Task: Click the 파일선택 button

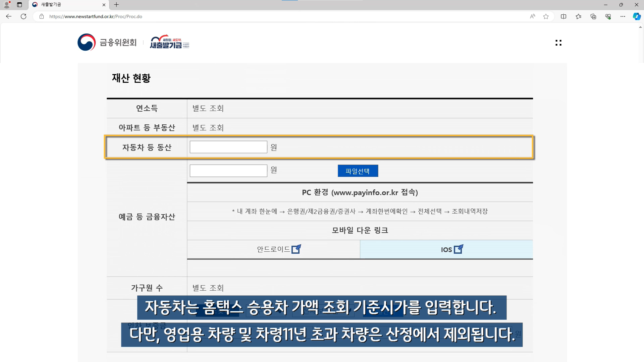Action: tap(358, 171)
